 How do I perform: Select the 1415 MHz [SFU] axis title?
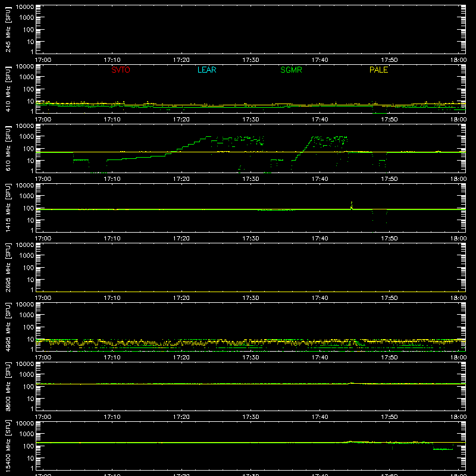[x=8, y=208]
